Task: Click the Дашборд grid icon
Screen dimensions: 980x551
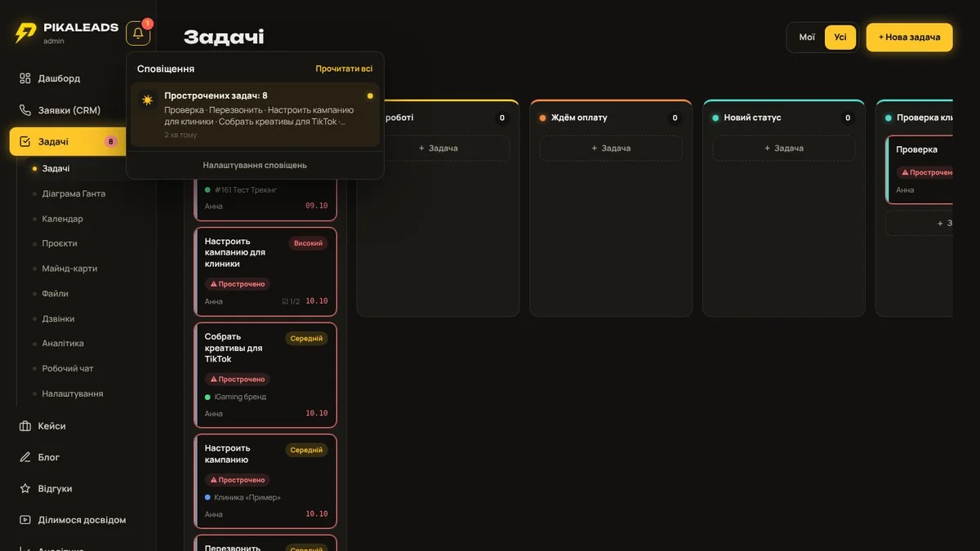Action: [25, 78]
